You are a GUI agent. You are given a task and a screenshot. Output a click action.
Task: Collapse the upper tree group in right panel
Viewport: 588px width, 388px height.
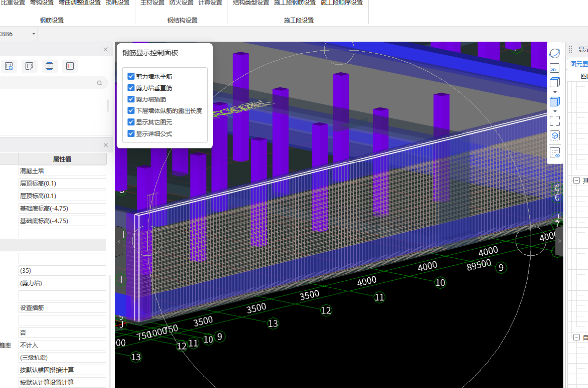[577, 180]
